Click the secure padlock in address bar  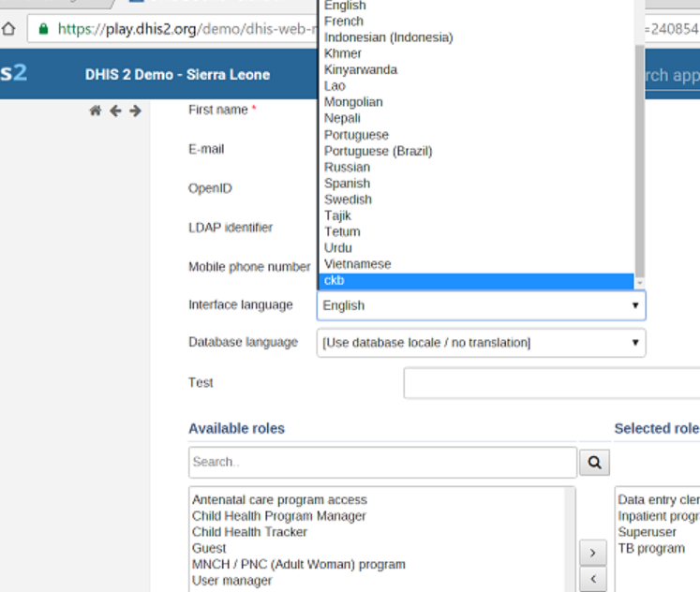pos(43,28)
